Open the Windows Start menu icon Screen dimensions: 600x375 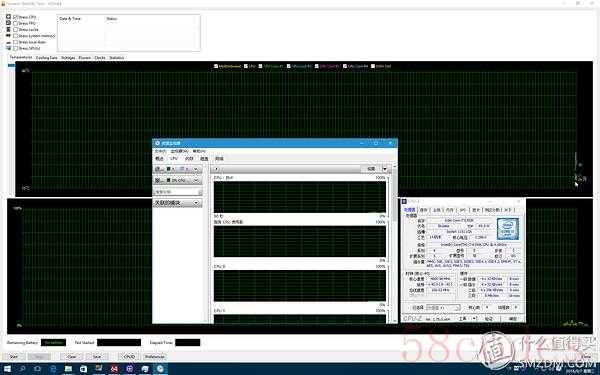point(7,369)
